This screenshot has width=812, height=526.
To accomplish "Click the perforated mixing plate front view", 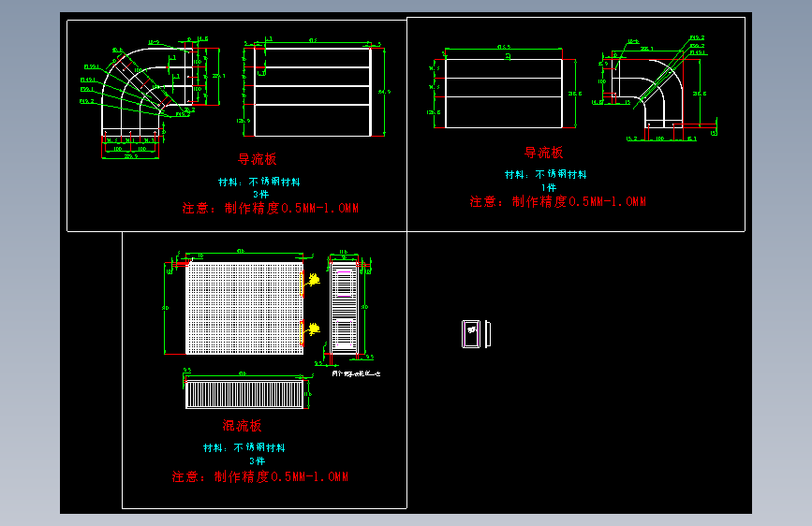I will (x=244, y=309).
